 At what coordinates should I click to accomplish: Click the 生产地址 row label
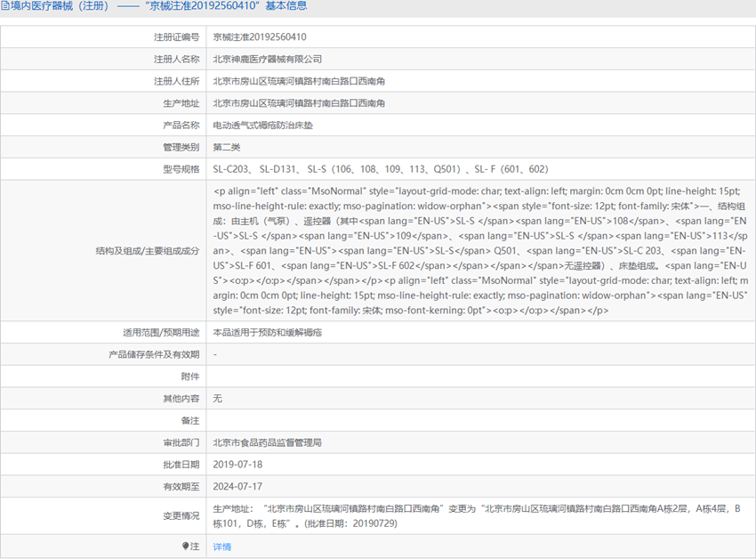pyautogui.click(x=181, y=103)
